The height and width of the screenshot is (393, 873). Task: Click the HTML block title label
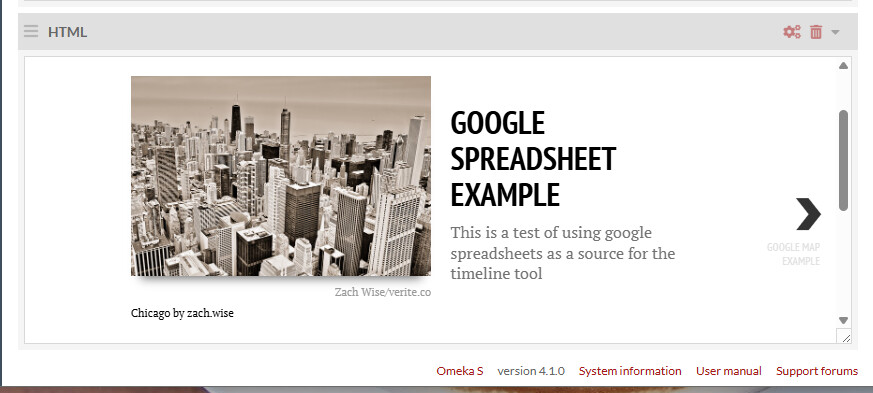[x=67, y=32]
